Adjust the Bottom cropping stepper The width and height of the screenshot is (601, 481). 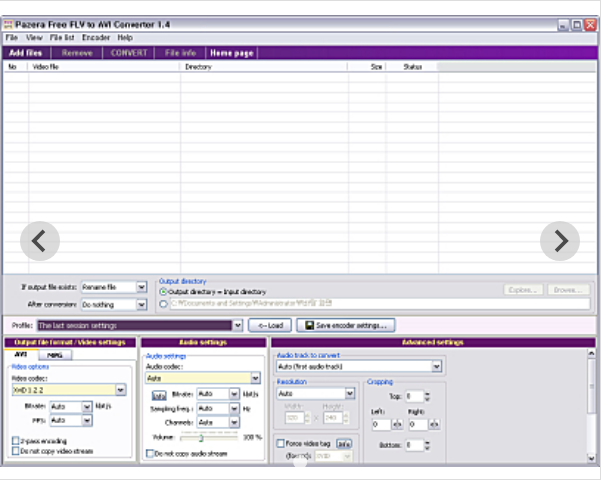(x=427, y=445)
